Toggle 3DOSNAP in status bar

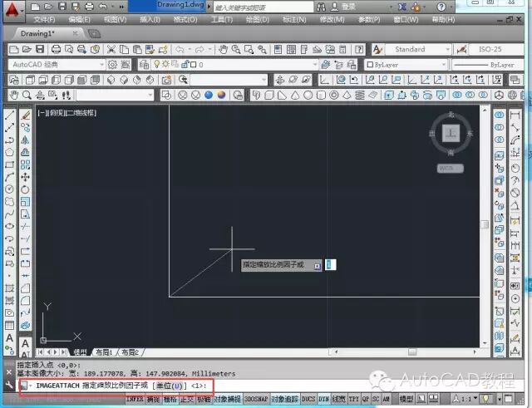pos(256,399)
